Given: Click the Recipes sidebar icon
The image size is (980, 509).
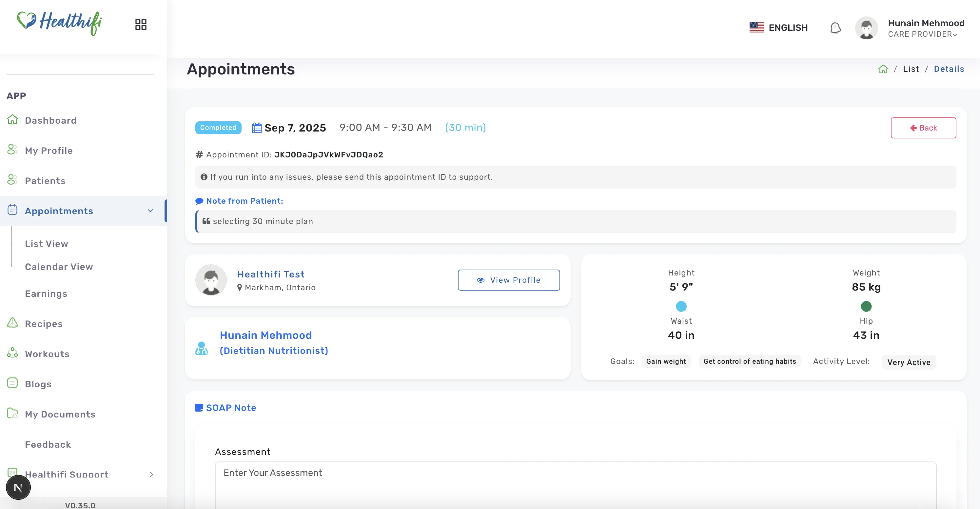Looking at the screenshot, I should point(12,323).
